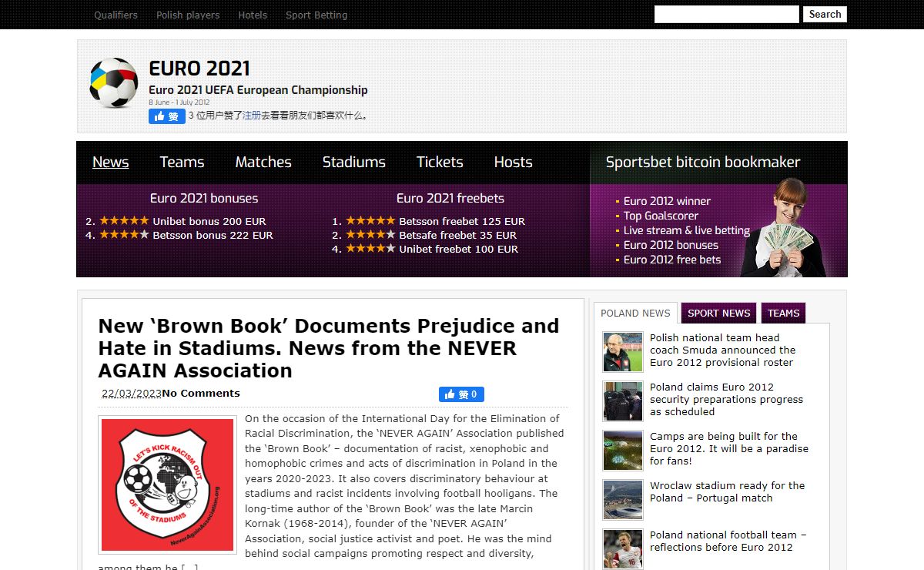Click the article date 22/03/2023

click(x=132, y=393)
